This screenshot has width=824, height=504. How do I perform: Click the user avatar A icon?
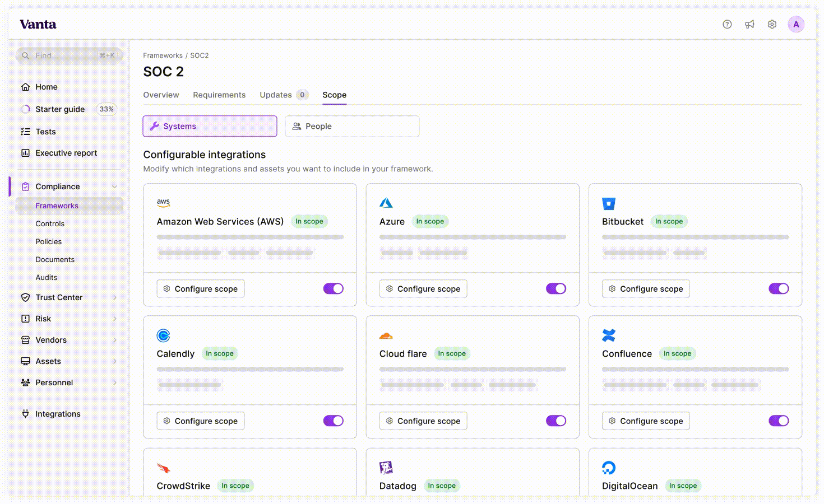[795, 24]
